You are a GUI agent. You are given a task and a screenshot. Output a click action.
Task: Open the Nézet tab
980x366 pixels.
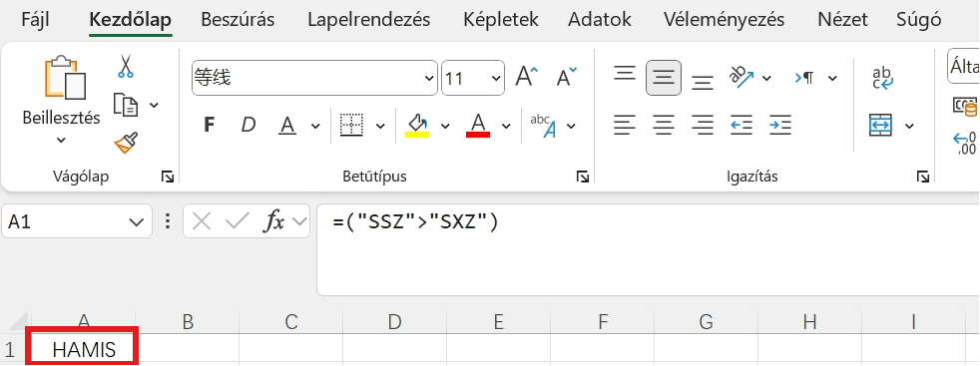click(x=842, y=19)
